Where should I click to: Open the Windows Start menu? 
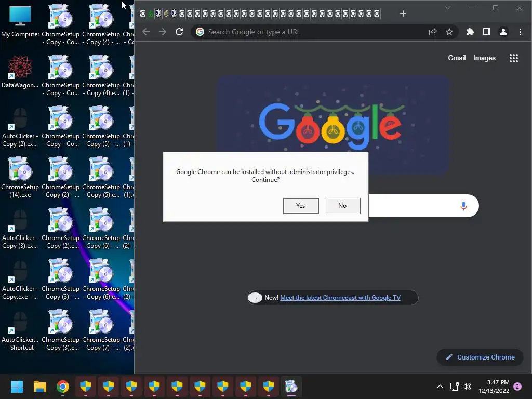click(x=17, y=387)
